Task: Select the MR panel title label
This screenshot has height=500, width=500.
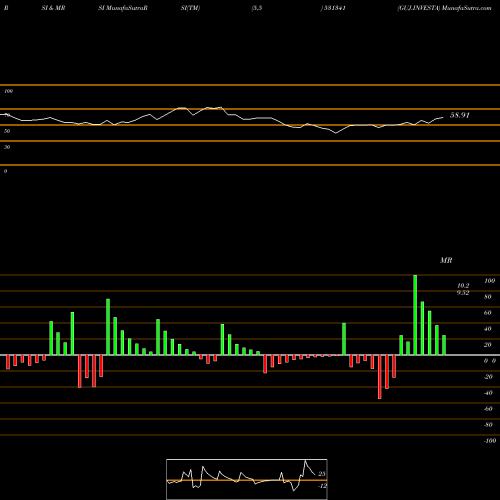Action: 446,260
